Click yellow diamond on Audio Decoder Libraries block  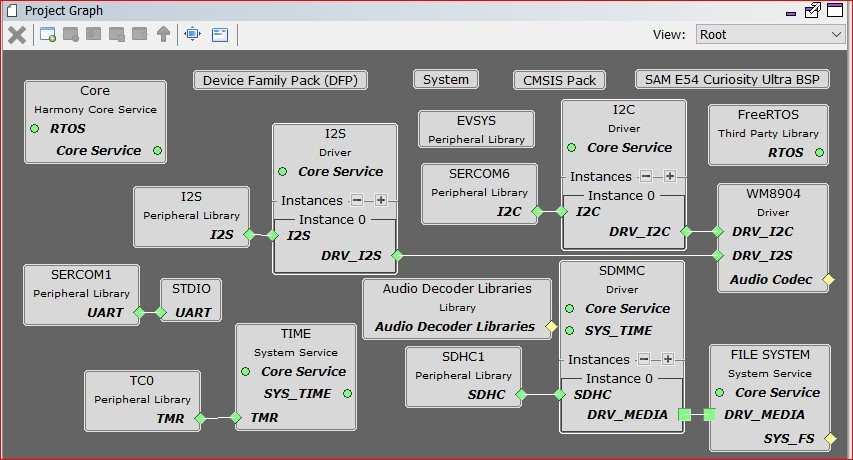pyautogui.click(x=551, y=326)
